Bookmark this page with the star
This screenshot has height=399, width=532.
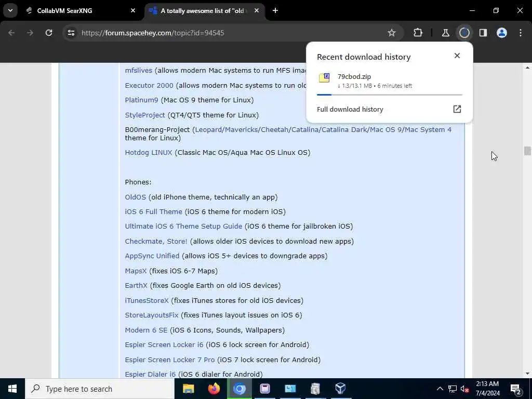(392, 33)
